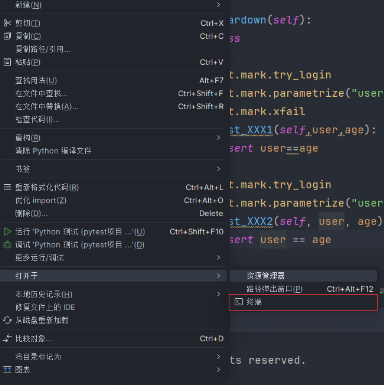Click the code line "st_XXX2(self, user, age)"
Screen dimensions: 384x385
(x=306, y=221)
